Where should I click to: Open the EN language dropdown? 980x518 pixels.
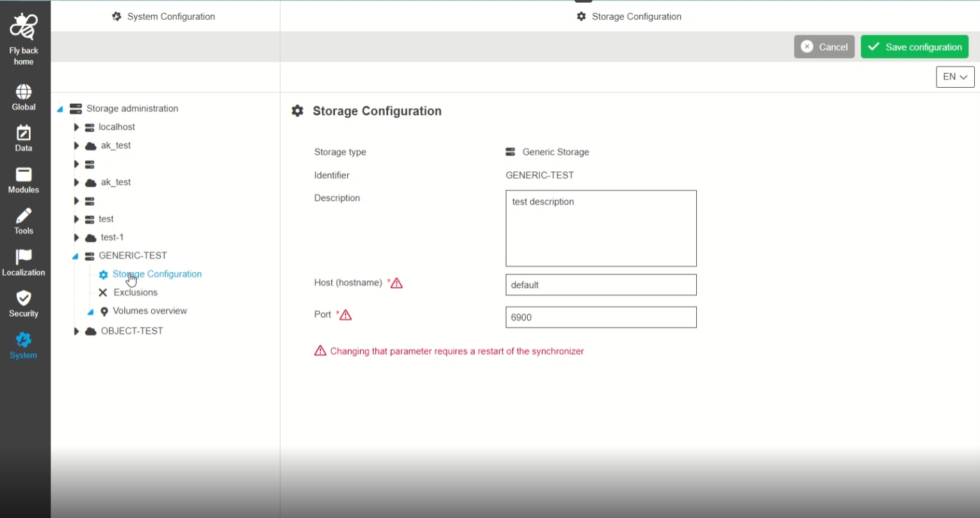tap(954, 77)
